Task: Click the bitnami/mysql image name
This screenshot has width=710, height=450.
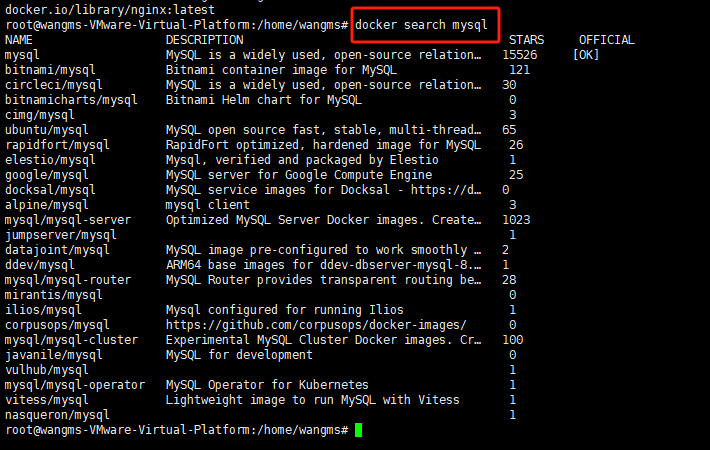Action: coord(50,70)
